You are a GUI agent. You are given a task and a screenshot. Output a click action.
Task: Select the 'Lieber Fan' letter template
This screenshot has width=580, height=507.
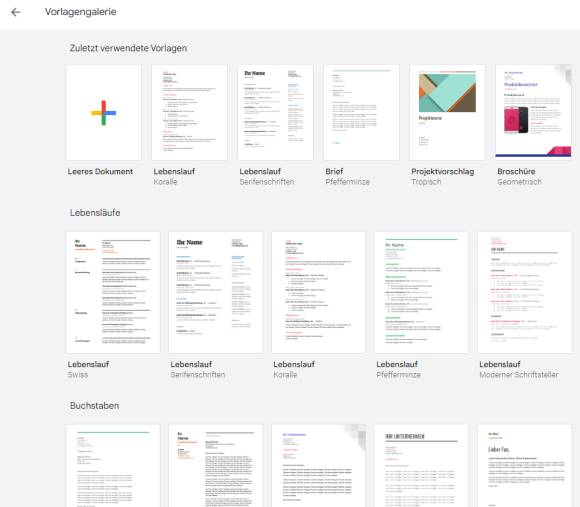525,466
